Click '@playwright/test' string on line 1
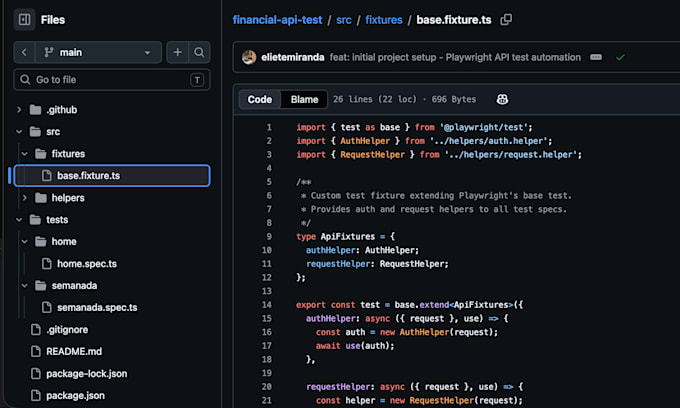Screen dimensions: 680x408 [x=483, y=127]
